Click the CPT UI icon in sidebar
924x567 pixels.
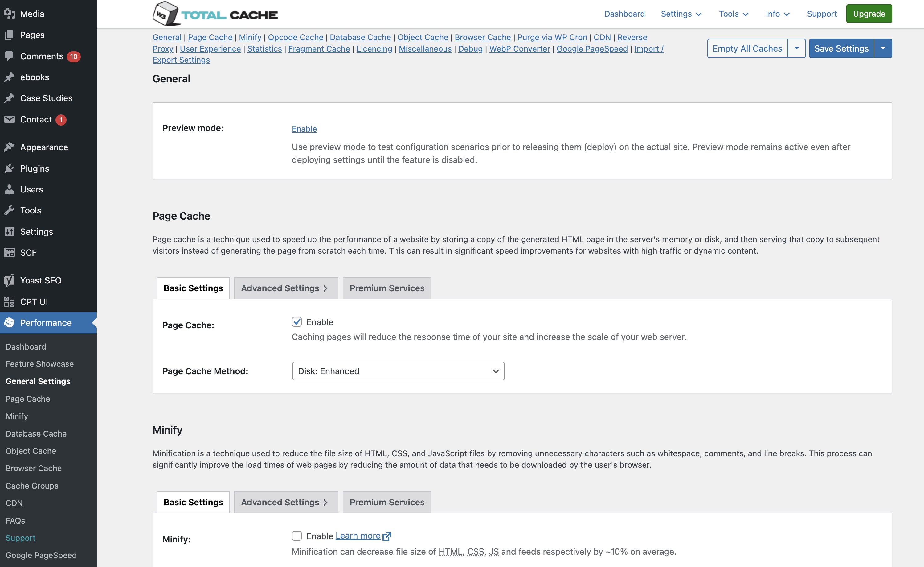(x=9, y=301)
